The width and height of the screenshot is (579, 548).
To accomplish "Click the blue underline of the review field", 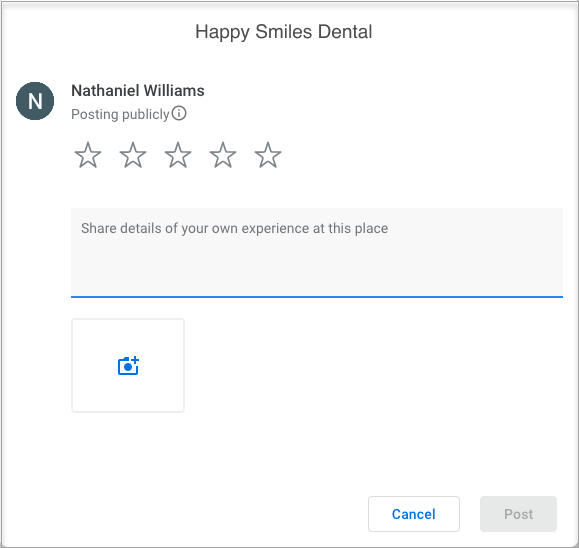I will pyautogui.click(x=317, y=297).
